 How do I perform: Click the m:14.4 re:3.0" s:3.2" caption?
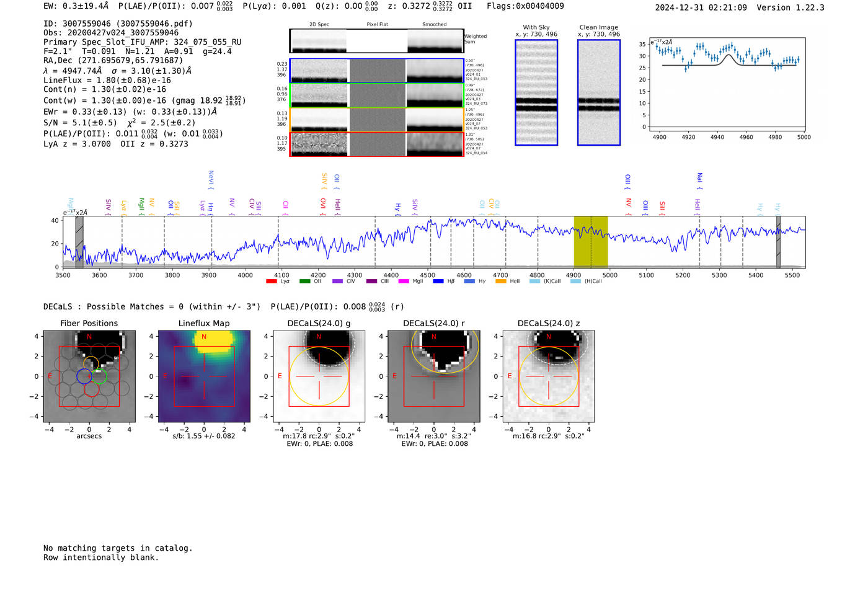point(434,436)
